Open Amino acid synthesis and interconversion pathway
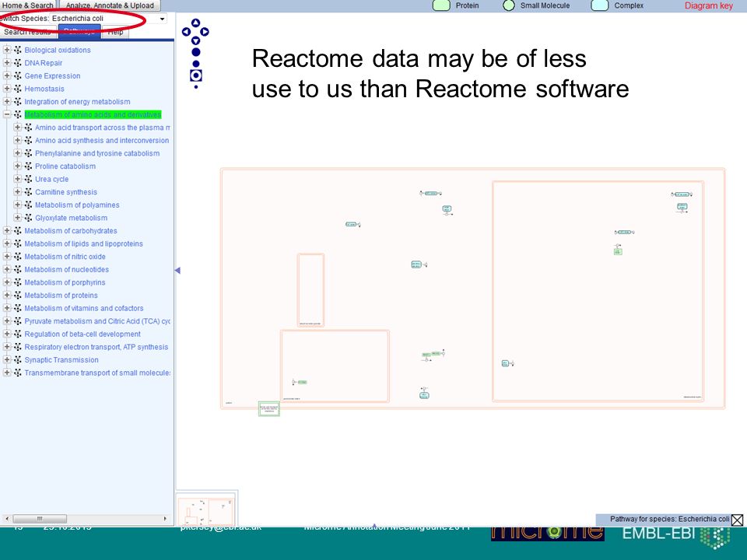 point(102,141)
